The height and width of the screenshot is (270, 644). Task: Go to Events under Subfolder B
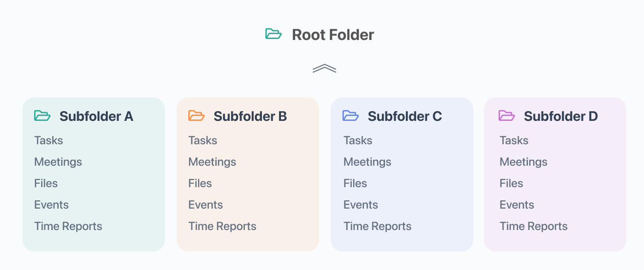[x=205, y=205]
